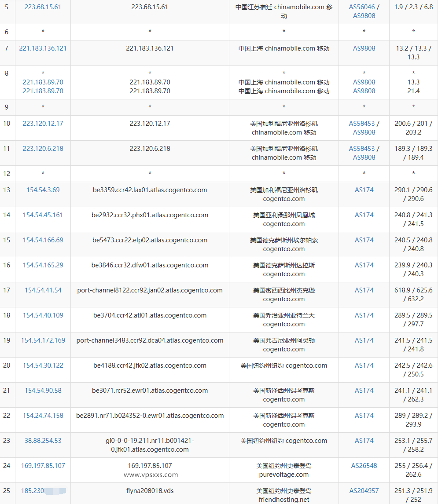Image resolution: width=438 pixels, height=504 pixels.
Task: Click latency cell 189.3 / 189.3 / 189.4
Action: [413, 153]
